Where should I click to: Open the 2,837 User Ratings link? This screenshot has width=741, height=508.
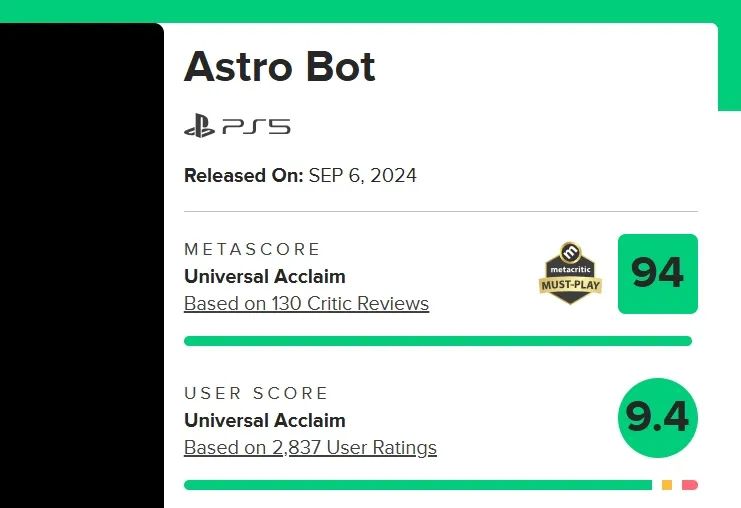(310, 448)
